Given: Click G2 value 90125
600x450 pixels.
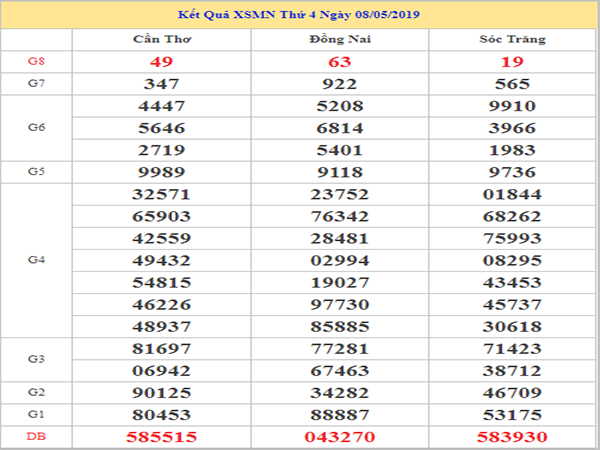Looking at the screenshot, I should point(161,393).
